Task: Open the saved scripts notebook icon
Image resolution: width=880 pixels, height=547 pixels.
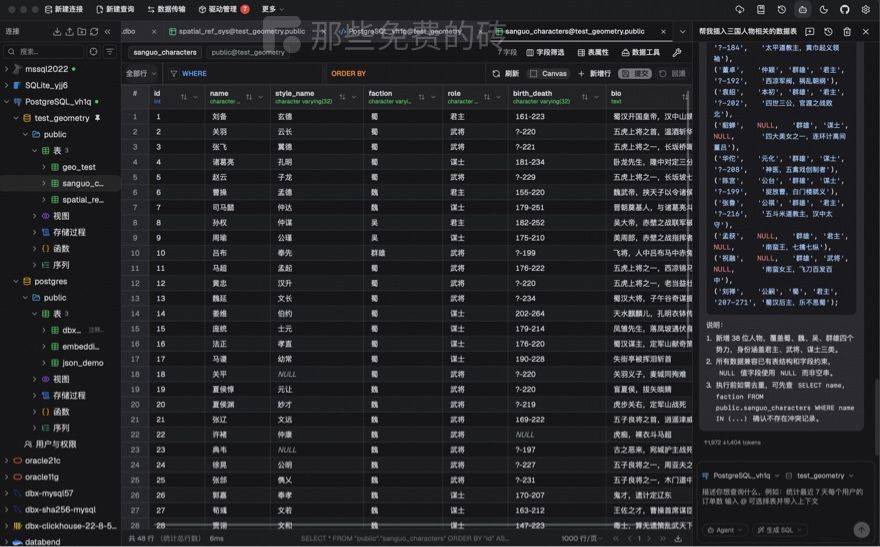Action: click(x=760, y=9)
